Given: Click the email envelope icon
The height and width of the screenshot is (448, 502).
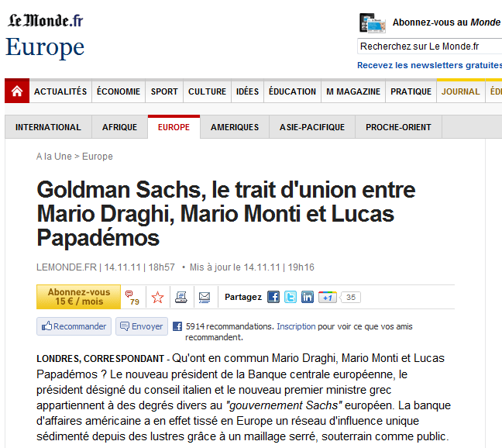Looking at the screenshot, I should click(x=205, y=297).
